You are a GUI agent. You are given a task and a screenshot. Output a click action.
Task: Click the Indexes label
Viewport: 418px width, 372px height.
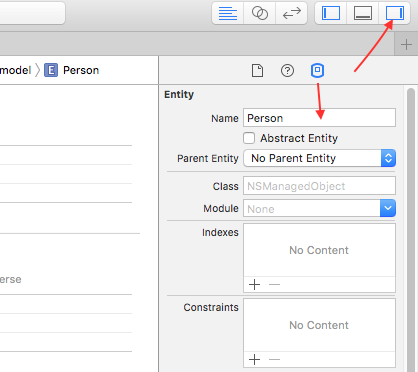[220, 232]
